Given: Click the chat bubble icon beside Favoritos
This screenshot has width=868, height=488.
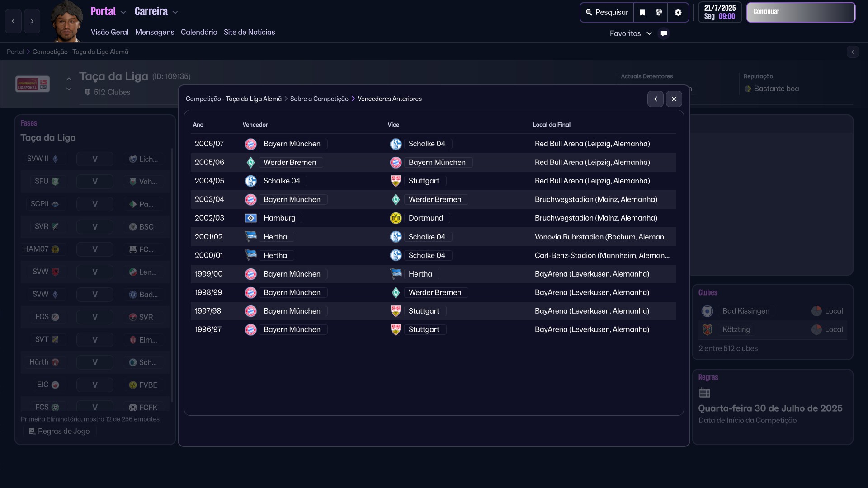Looking at the screenshot, I should (664, 33).
